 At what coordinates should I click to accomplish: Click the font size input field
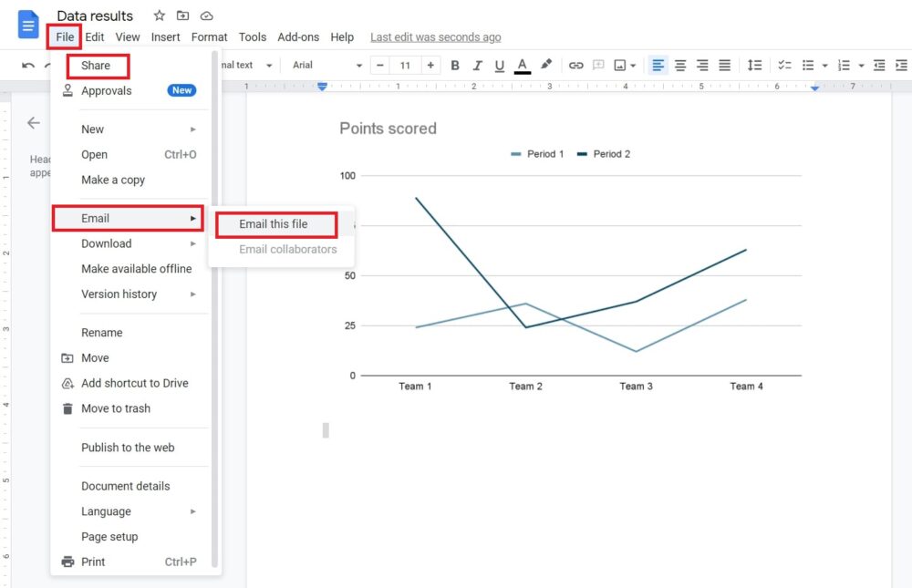(405, 65)
